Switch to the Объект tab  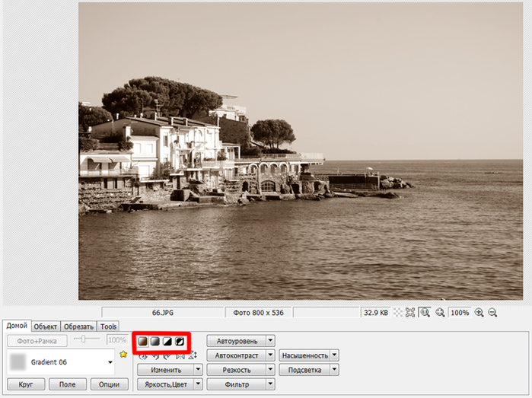click(x=46, y=326)
